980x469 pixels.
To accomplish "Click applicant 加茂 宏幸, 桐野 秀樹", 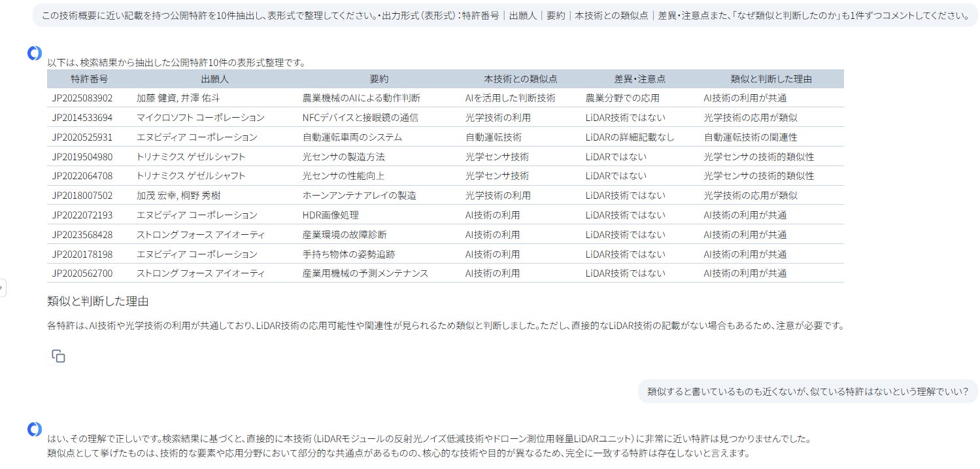I will [x=178, y=196].
